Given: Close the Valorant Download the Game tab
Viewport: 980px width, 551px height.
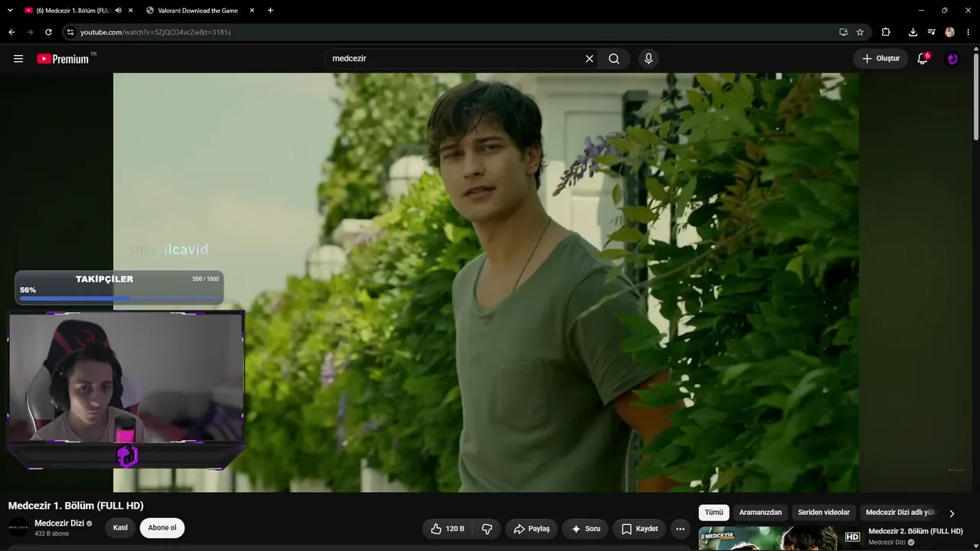Looking at the screenshot, I should pos(252,11).
